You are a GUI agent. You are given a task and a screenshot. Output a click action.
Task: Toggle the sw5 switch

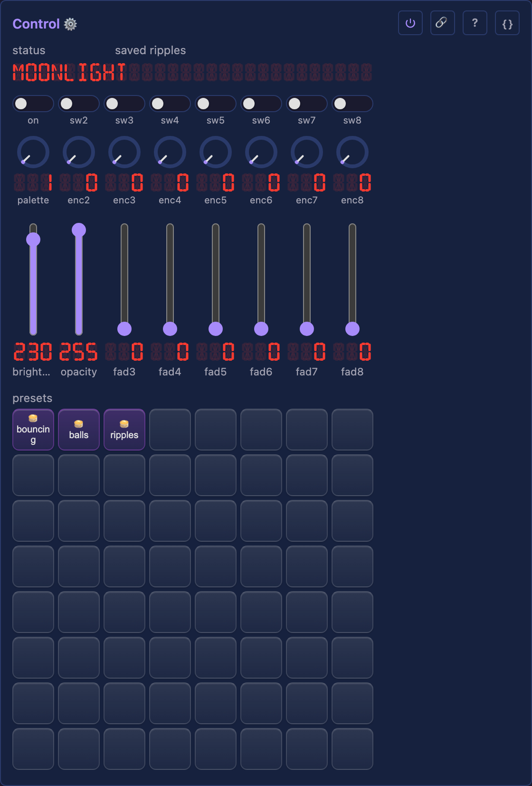tap(216, 104)
